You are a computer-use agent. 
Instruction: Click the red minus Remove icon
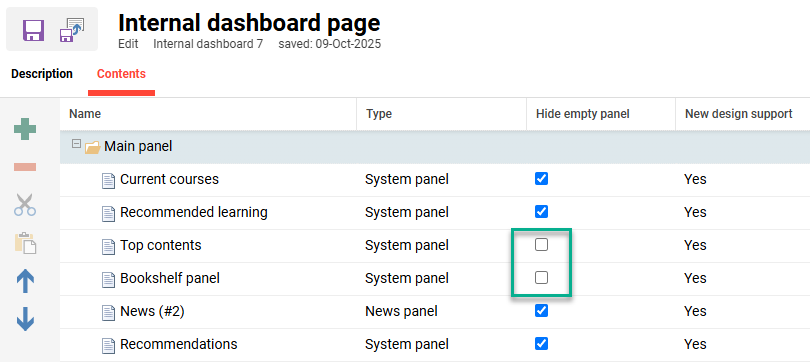click(25, 167)
